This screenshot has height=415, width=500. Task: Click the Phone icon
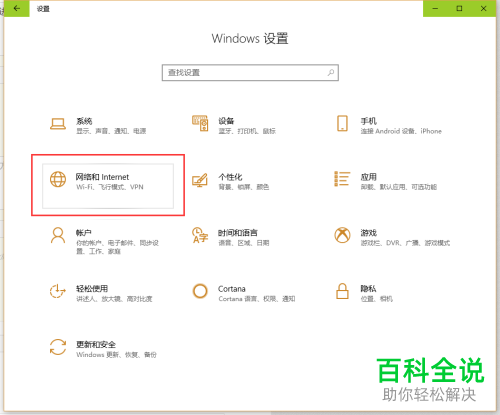point(342,123)
